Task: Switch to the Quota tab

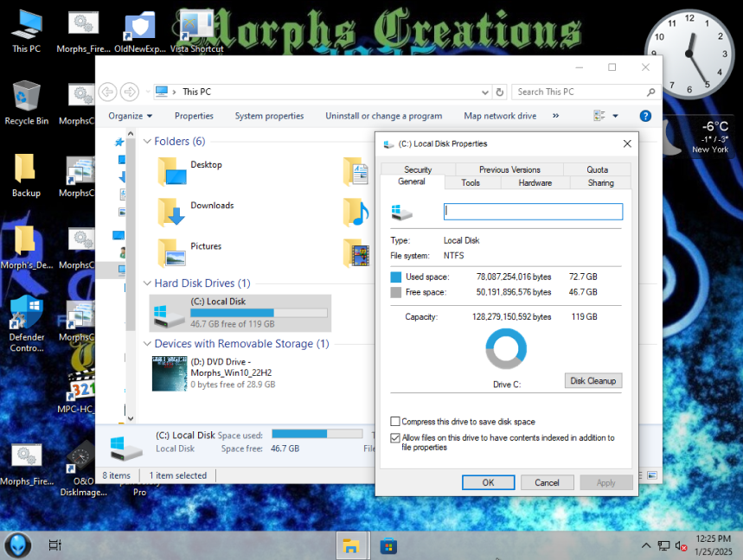Action: (597, 169)
